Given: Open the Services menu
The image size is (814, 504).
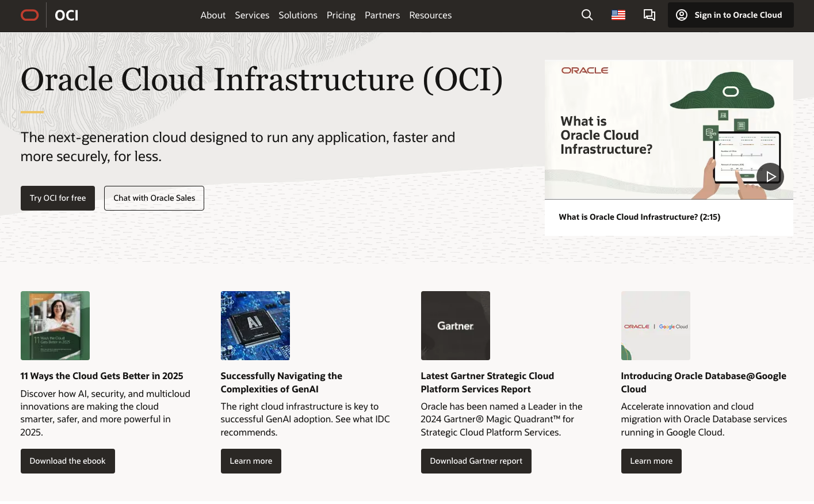Looking at the screenshot, I should point(252,15).
